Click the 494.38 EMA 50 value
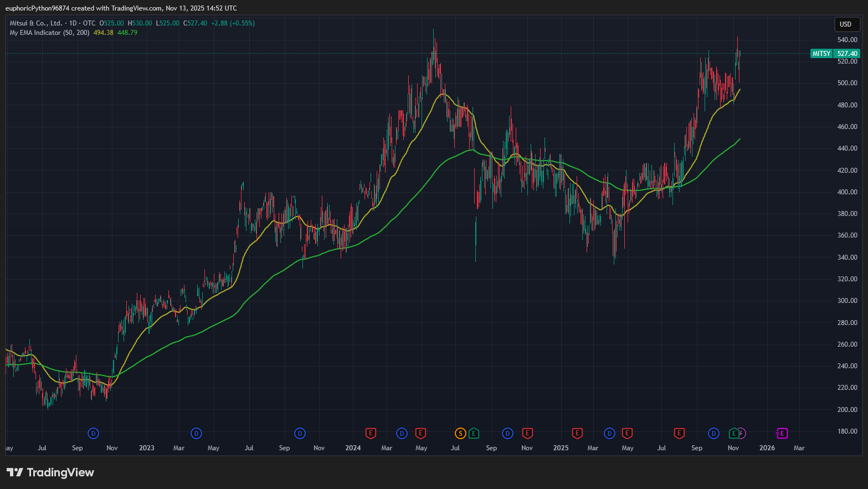This screenshot has height=489, width=868. [x=104, y=33]
